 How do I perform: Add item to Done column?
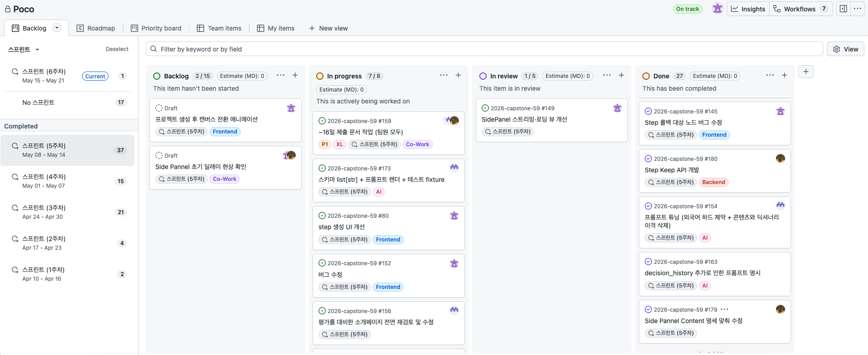(785, 75)
